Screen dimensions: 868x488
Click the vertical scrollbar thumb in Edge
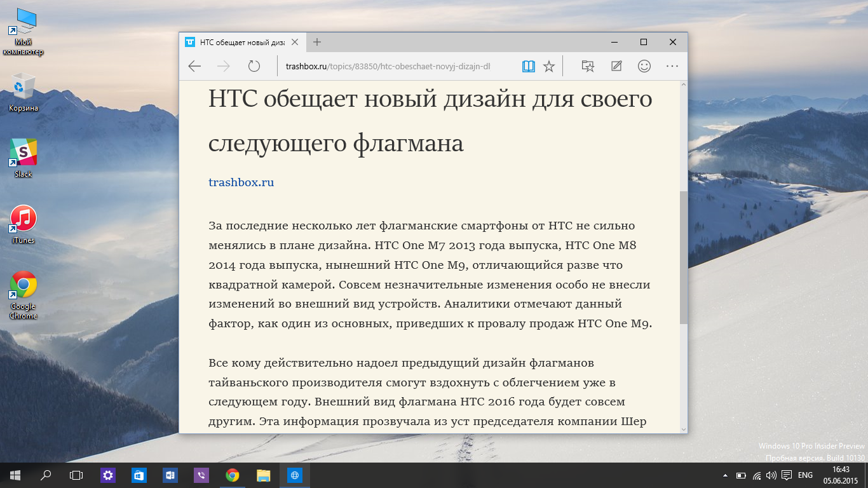pos(684,257)
